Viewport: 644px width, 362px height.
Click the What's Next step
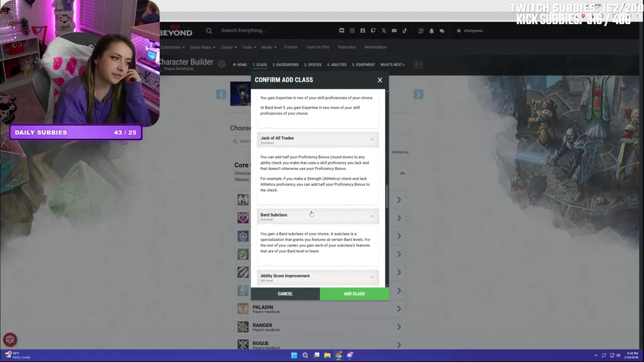point(392,65)
